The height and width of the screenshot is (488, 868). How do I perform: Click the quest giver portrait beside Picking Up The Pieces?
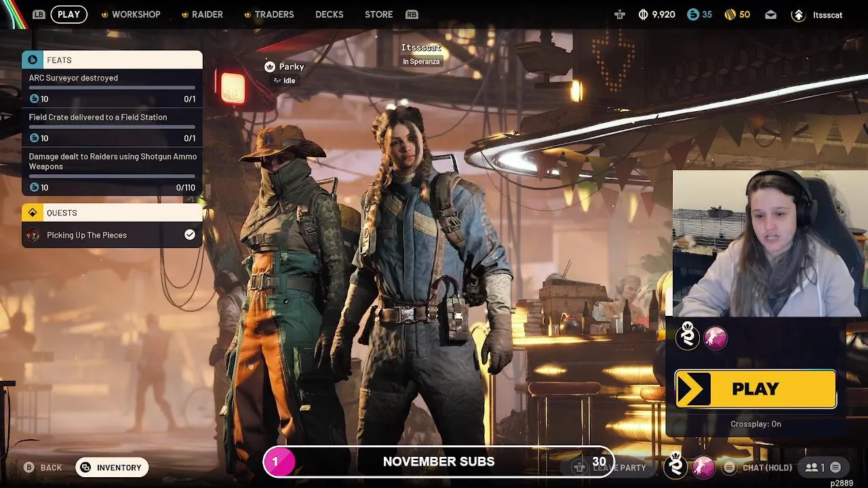(x=33, y=235)
